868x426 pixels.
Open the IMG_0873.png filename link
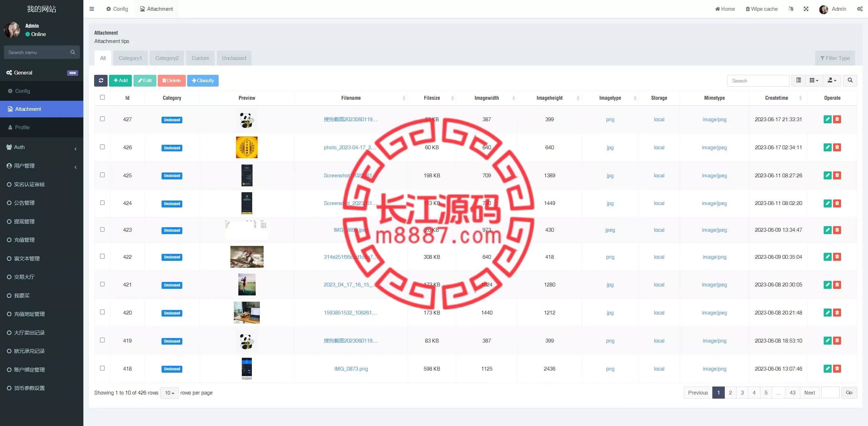point(351,369)
